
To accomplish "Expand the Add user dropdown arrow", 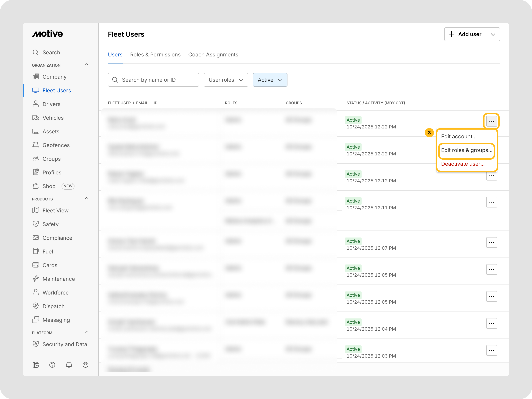I will [493, 34].
